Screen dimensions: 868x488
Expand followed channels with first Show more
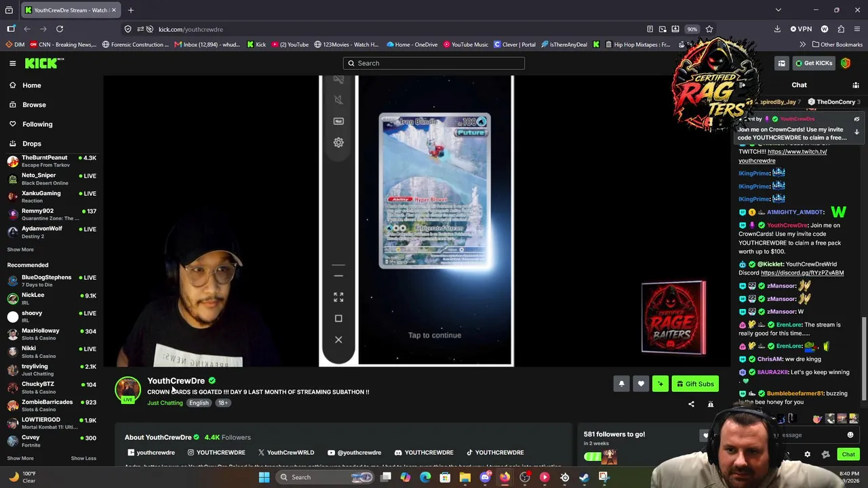(20, 249)
